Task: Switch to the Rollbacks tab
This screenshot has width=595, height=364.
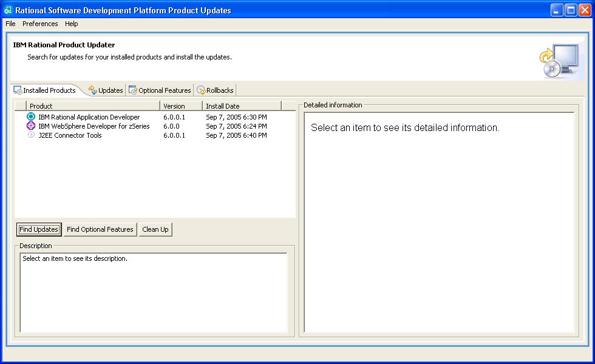Action: pos(219,90)
